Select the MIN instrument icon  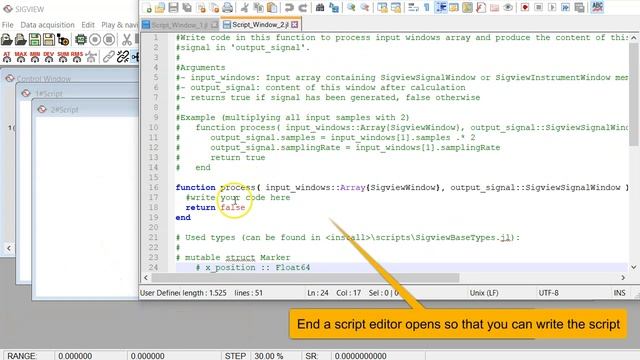point(35,57)
